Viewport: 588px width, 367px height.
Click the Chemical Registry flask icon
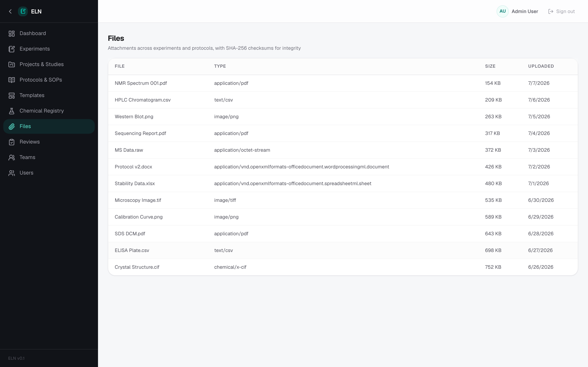pos(12,111)
